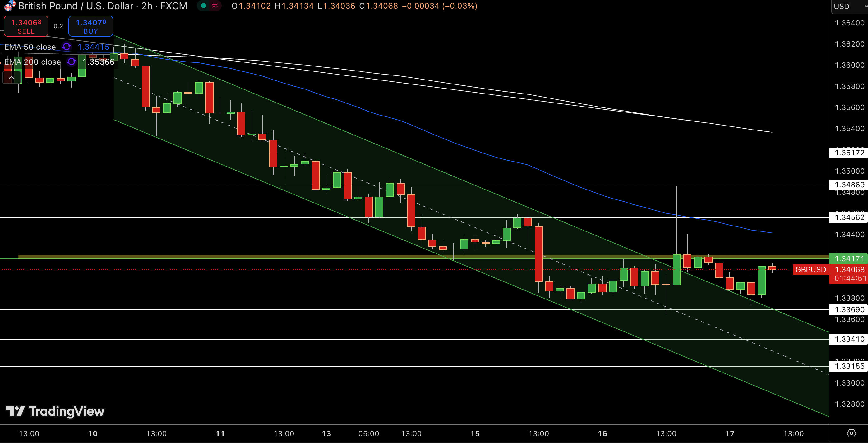Click the low price L1.34036 value
The width and height of the screenshot is (868, 443).
336,6
